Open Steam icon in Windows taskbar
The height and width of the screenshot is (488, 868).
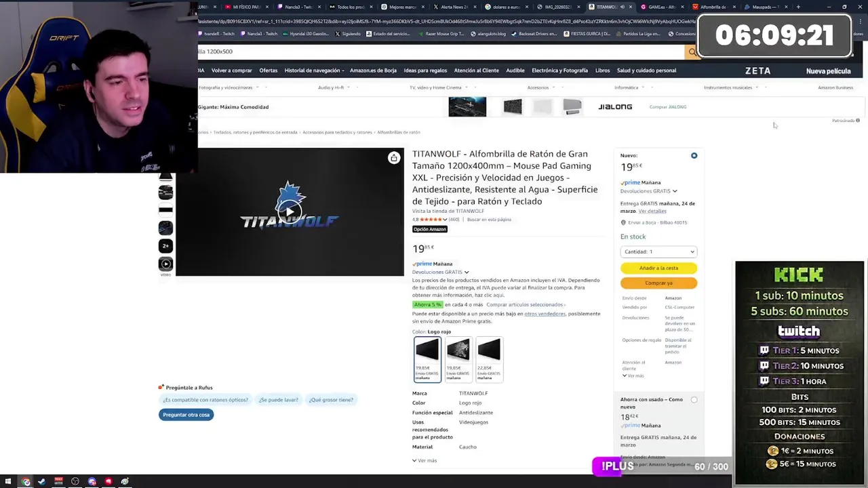pos(42,482)
